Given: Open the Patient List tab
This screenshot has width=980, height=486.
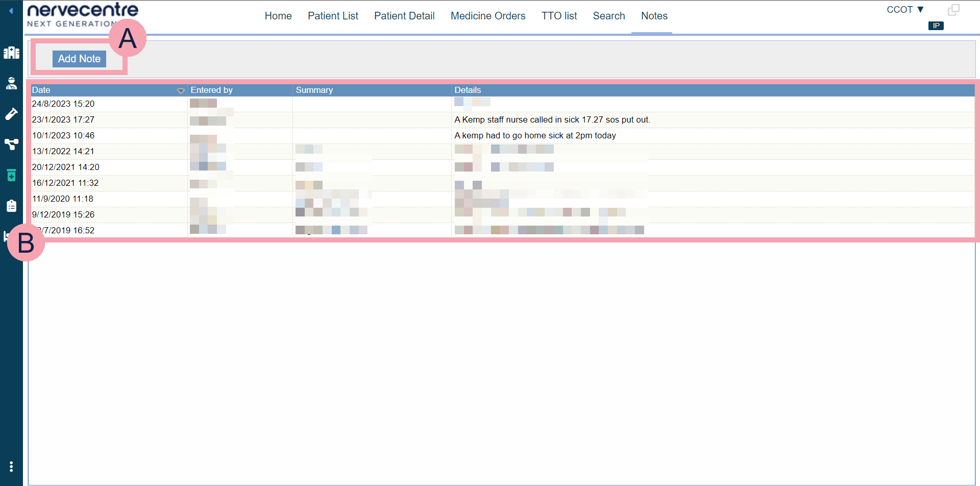Looking at the screenshot, I should pos(333,16).
